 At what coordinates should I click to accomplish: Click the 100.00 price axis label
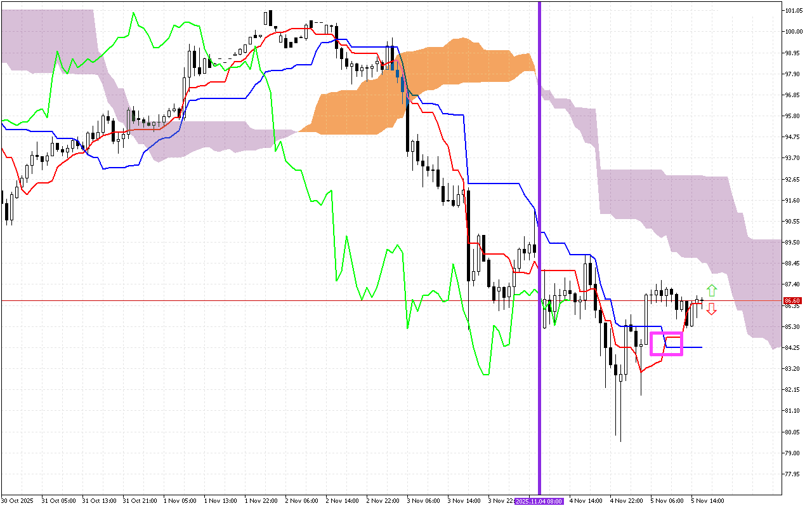click(x=793, y=32)
